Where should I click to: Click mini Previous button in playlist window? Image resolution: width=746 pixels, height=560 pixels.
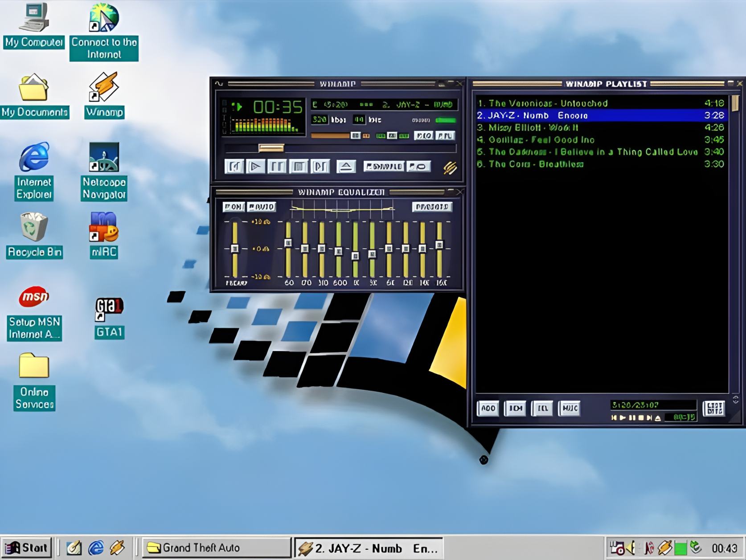(615, 417)
